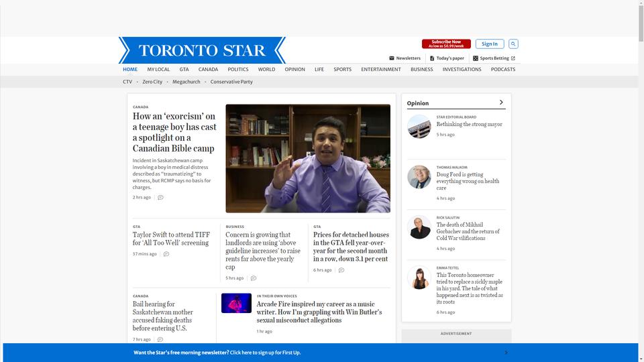Select LIFE in the nav bar
644x362 pixels.
coord(319,69)
